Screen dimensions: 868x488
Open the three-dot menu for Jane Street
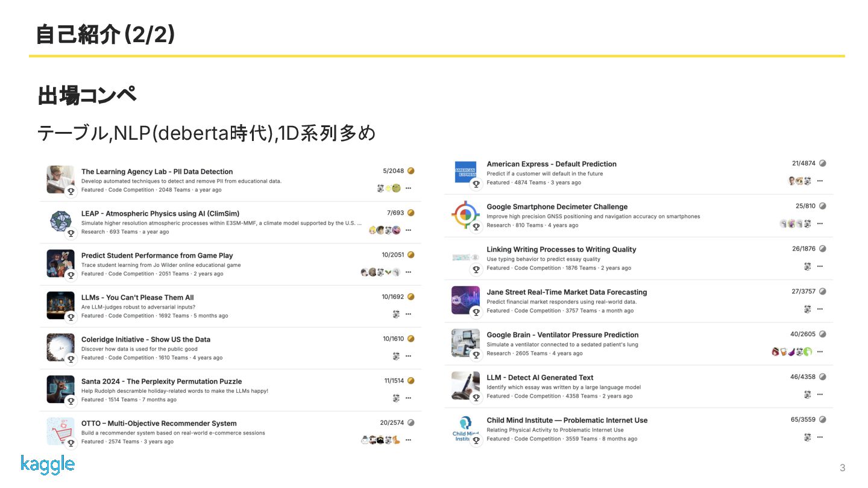point(820,309)
